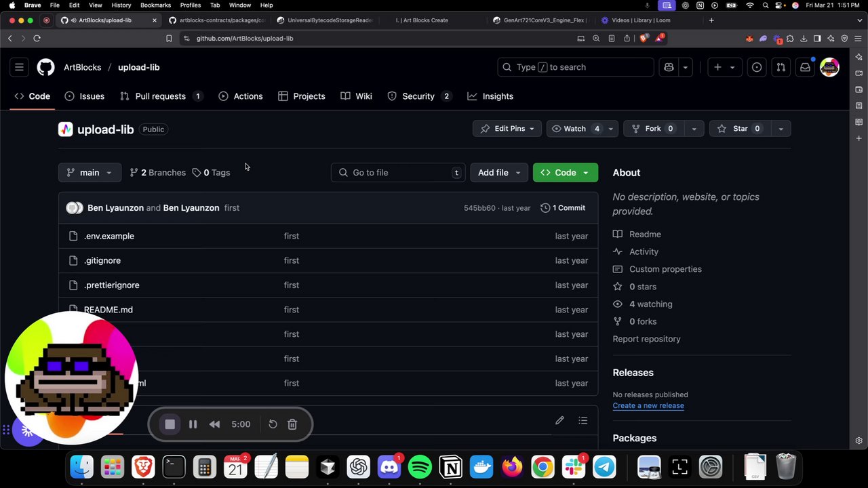Viewport: 868px width, 488px height.
Task: Expand the Add file dropdown
Action: tap(499, 173)
